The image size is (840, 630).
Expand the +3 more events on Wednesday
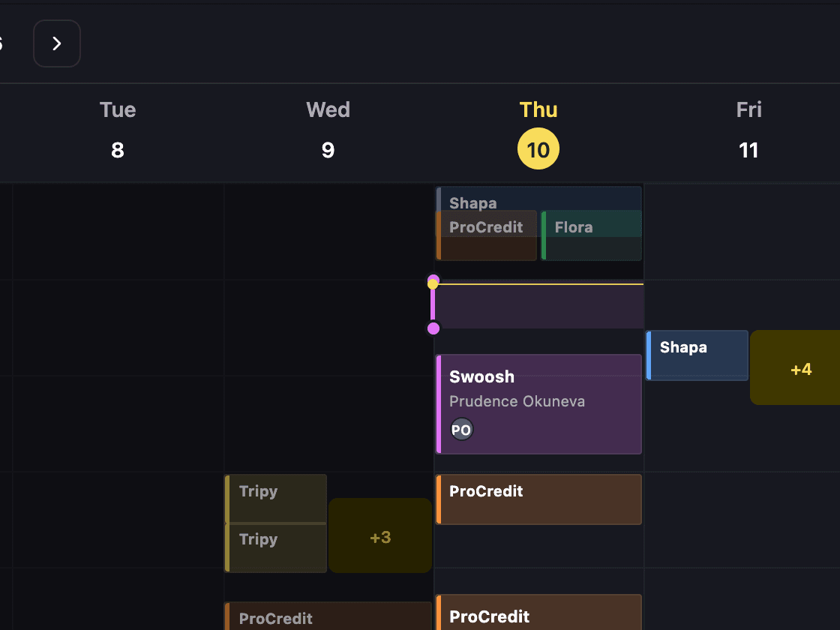click(x=380, y=535)
